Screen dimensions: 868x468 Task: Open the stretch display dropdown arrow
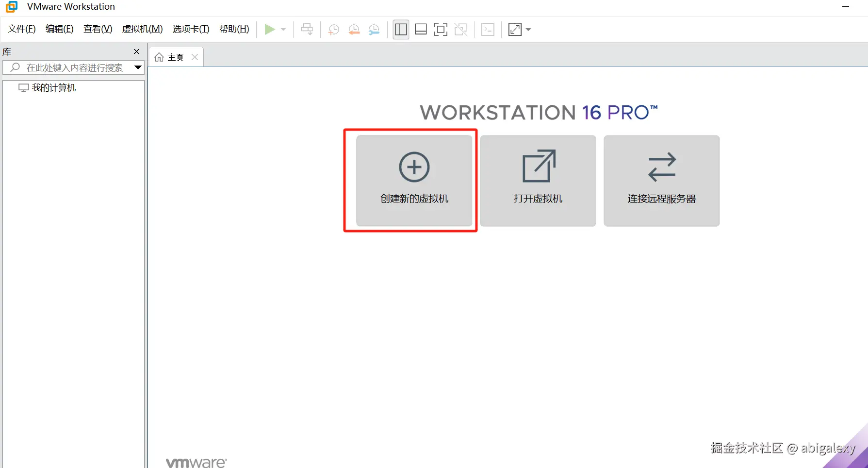[528, 30]
